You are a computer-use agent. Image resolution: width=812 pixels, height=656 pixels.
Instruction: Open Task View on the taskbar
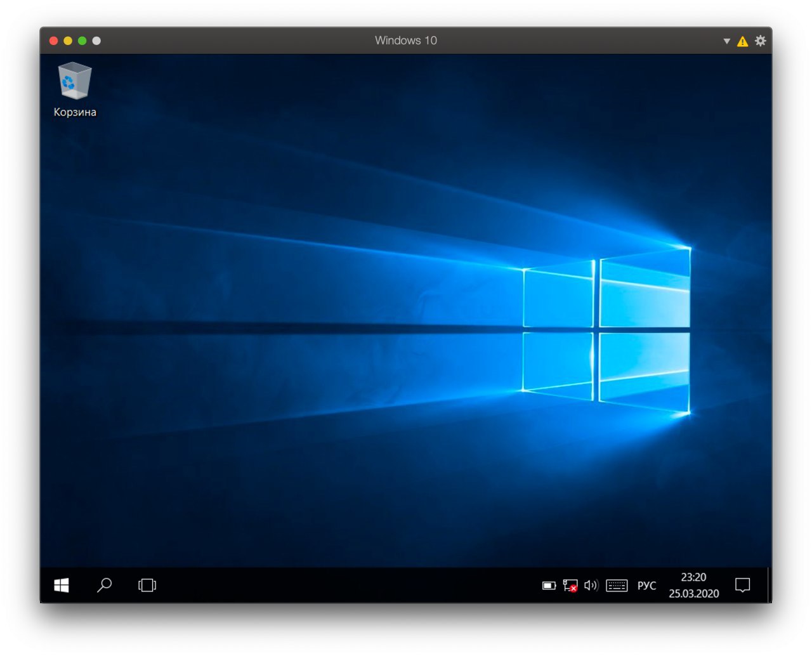[147, 585]
